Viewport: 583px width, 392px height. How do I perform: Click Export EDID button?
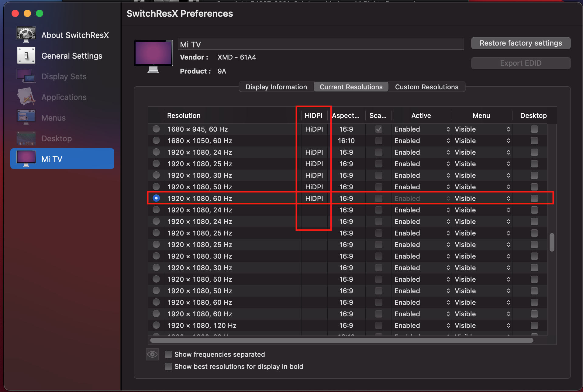tap(521, 63)
